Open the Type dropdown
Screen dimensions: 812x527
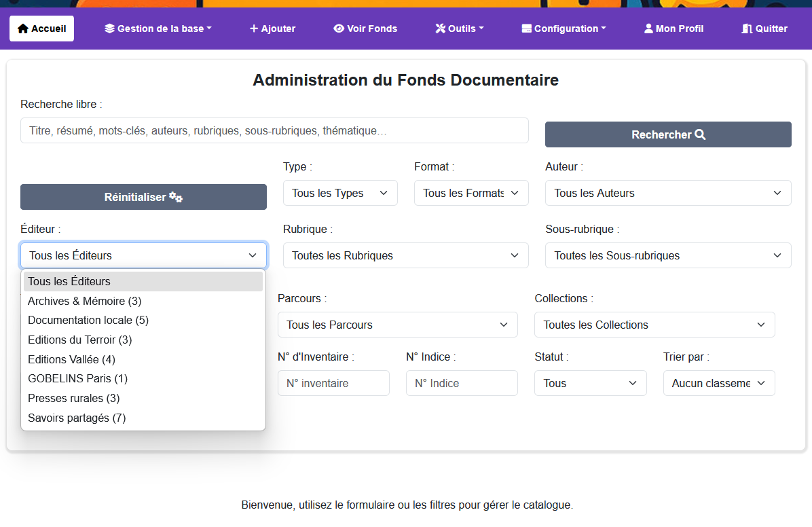[x=339, y=193]
